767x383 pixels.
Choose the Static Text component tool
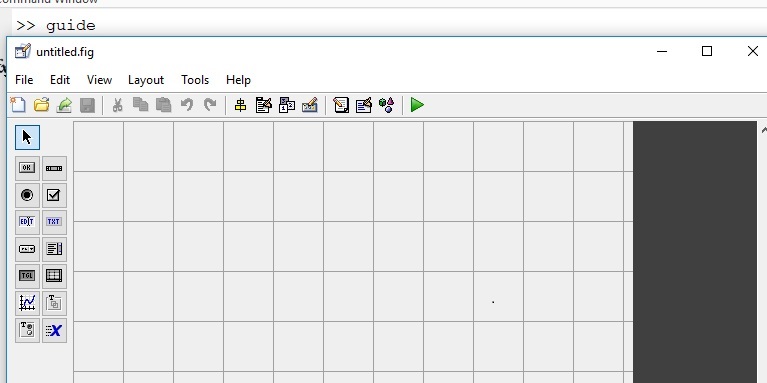tap(54, 222)
